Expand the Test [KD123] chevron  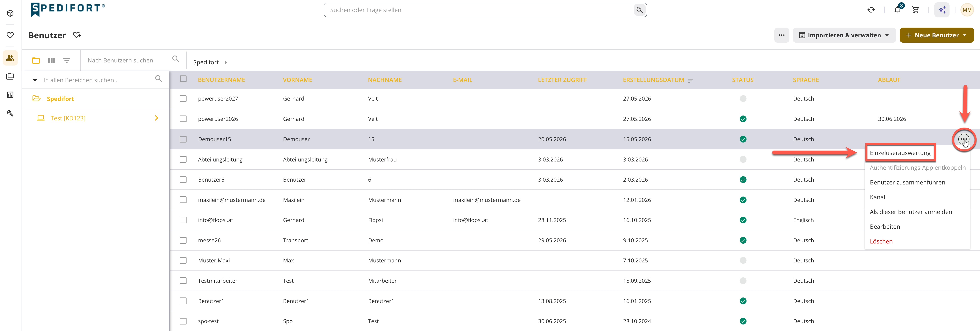(x=156, y=118)
